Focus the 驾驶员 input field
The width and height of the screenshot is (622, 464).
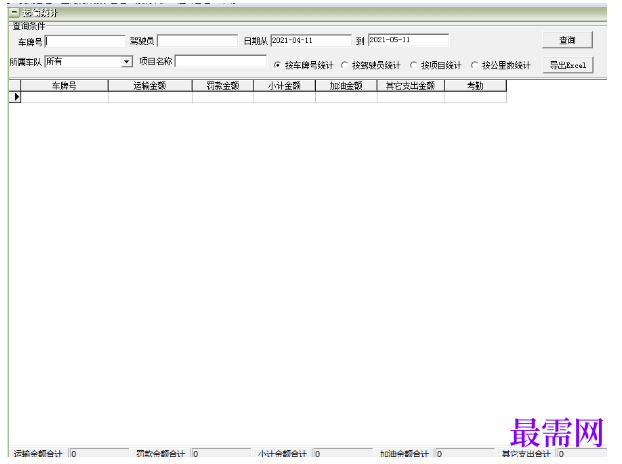[198, 41]
